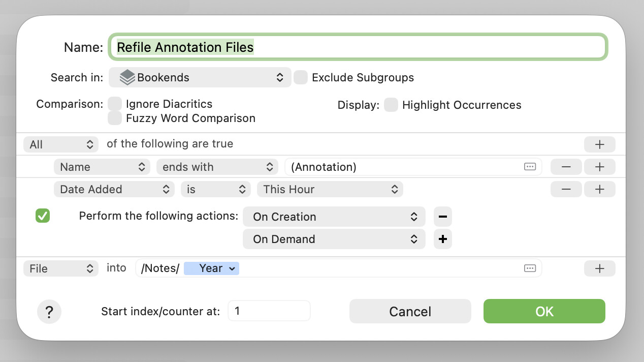Uncheck Perform the following actions checkbox
644x362 pixels.
click(43, 216)
